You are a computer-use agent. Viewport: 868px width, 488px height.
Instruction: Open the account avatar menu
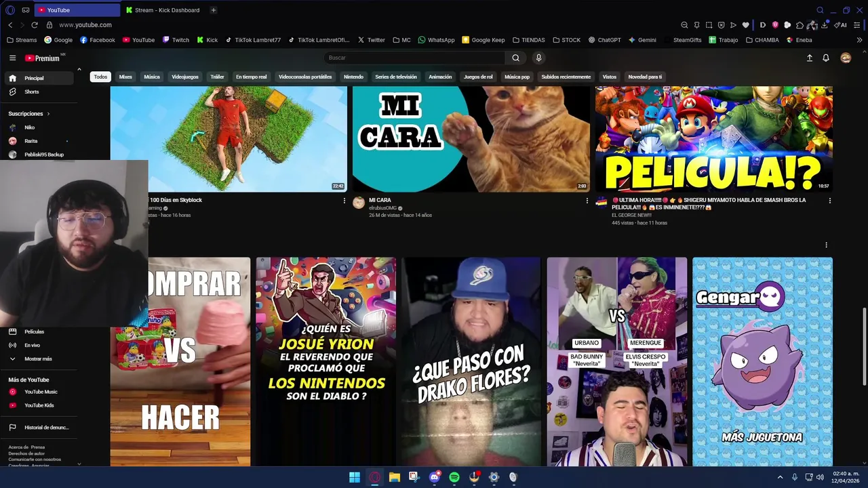tap(846, 58)
